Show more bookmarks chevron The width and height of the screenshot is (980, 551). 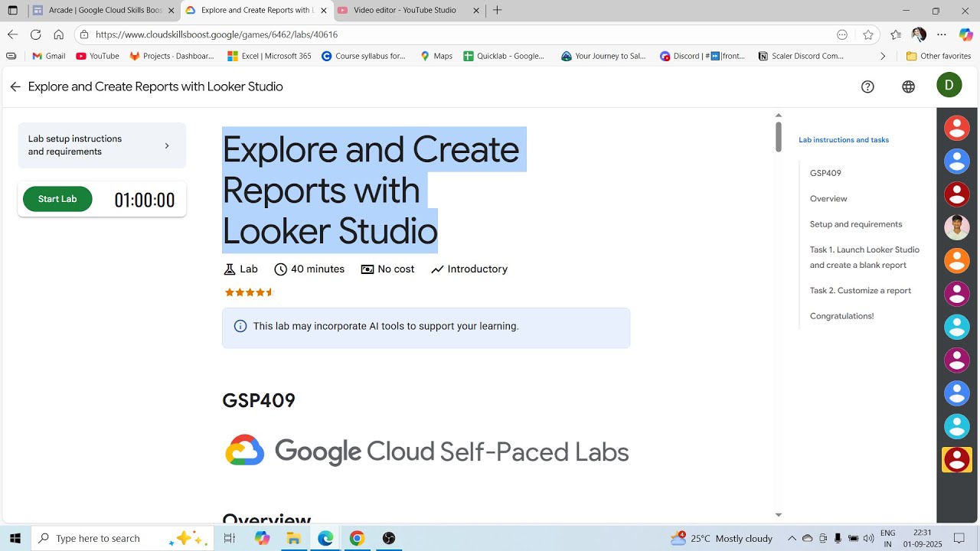(x=883, y=56)
